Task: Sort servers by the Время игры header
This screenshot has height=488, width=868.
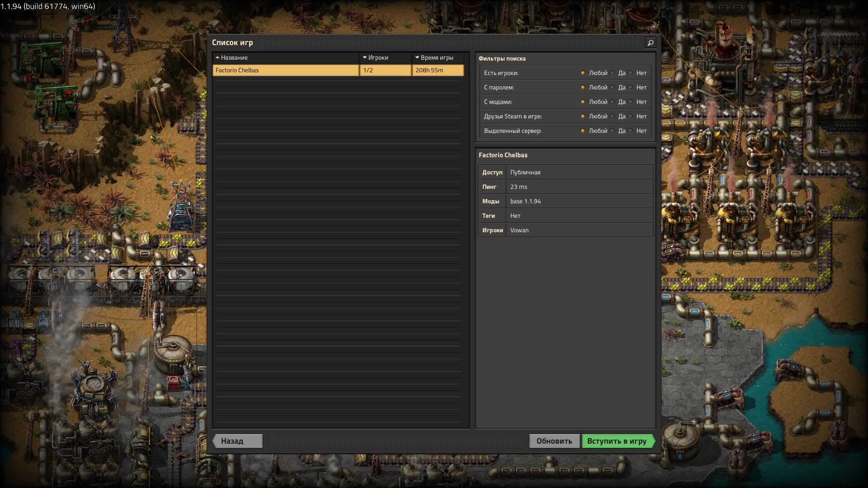Action: coord(436,58)
